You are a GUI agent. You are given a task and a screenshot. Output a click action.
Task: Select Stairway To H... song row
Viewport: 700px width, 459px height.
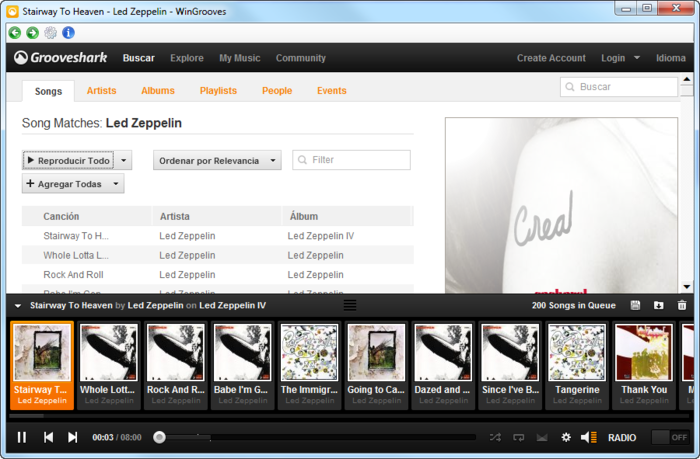click(218, 236)
